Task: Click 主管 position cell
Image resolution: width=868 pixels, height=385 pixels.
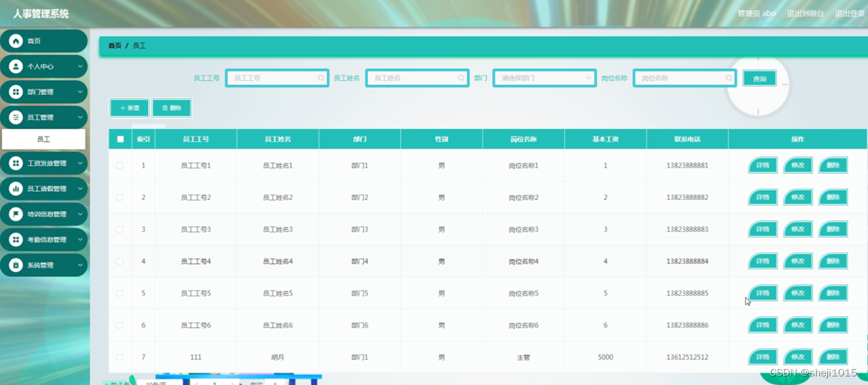Action: point(523,357)
